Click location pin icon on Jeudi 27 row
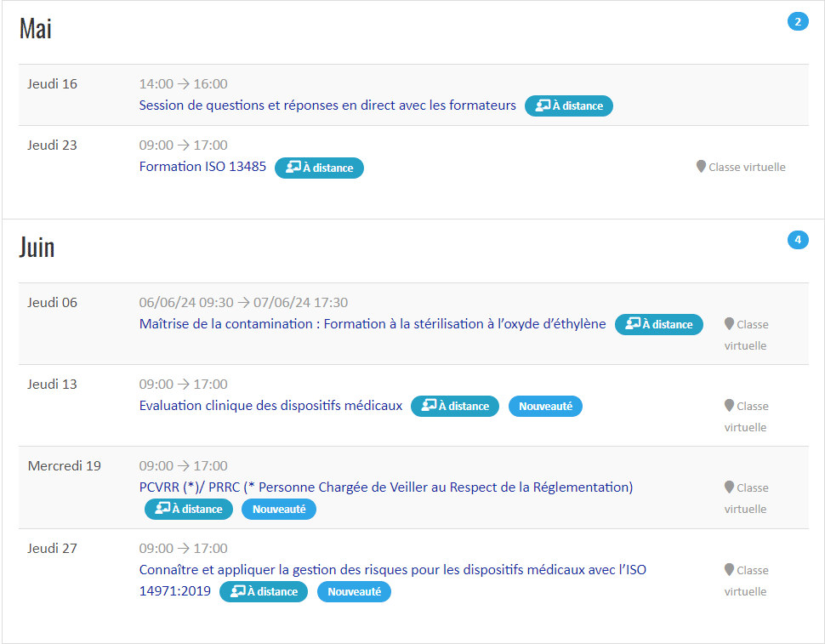 click(x=729, y=570)
